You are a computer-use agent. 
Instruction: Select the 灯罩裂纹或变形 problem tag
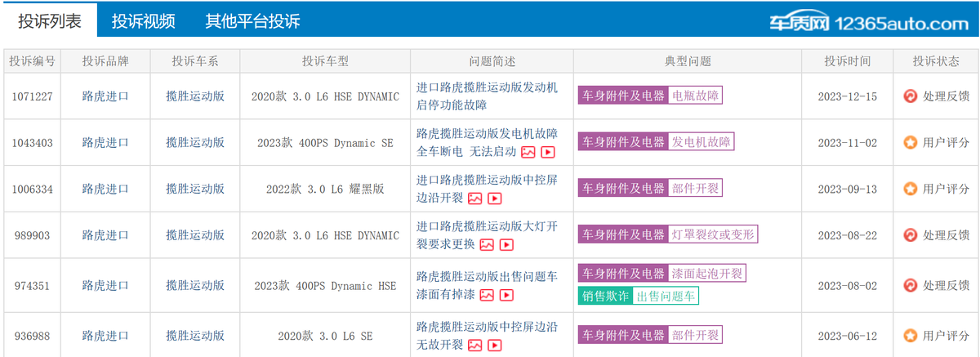click(x=713, y=234)
